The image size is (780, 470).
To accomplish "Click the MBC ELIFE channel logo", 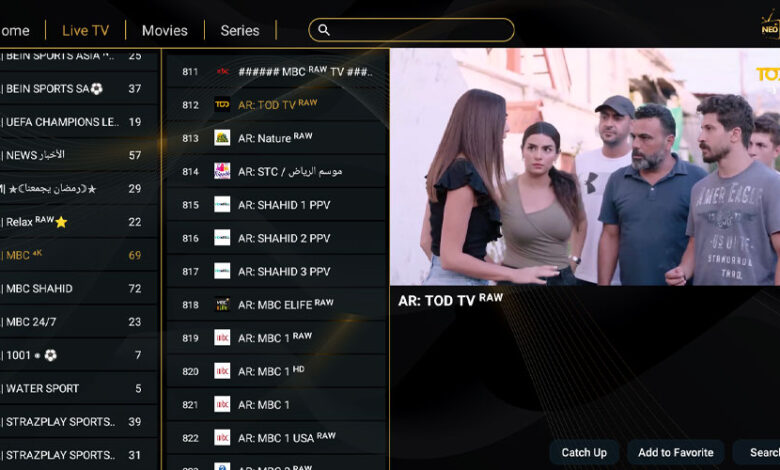I will pos(222,304).
